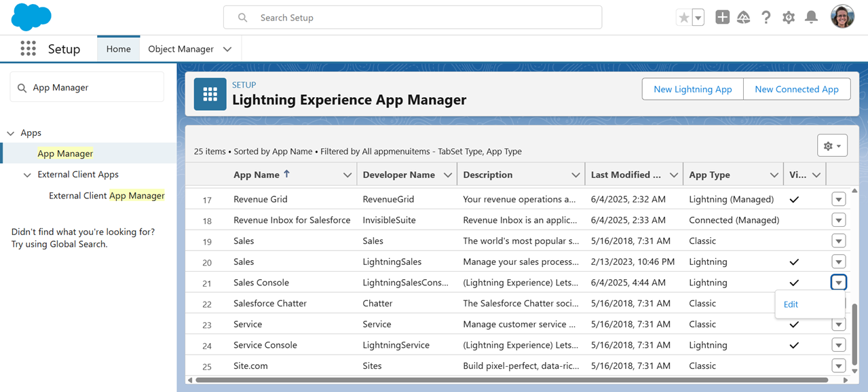Click the visible checkmark for Service row
Image resolution: width=868 pixels, height=392 pixels.
tap(794, 325)
